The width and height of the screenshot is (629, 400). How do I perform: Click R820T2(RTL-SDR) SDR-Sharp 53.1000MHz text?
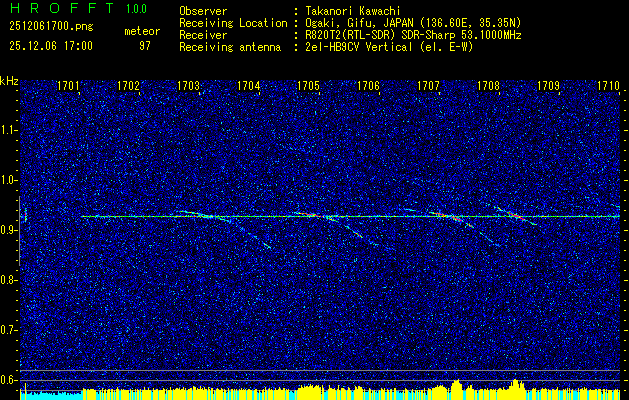click(413, 35)
